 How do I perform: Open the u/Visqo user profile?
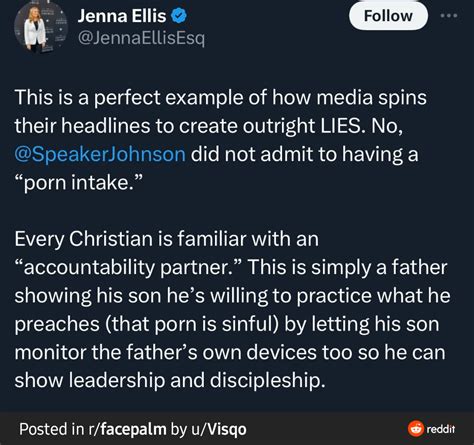(219, 429)
